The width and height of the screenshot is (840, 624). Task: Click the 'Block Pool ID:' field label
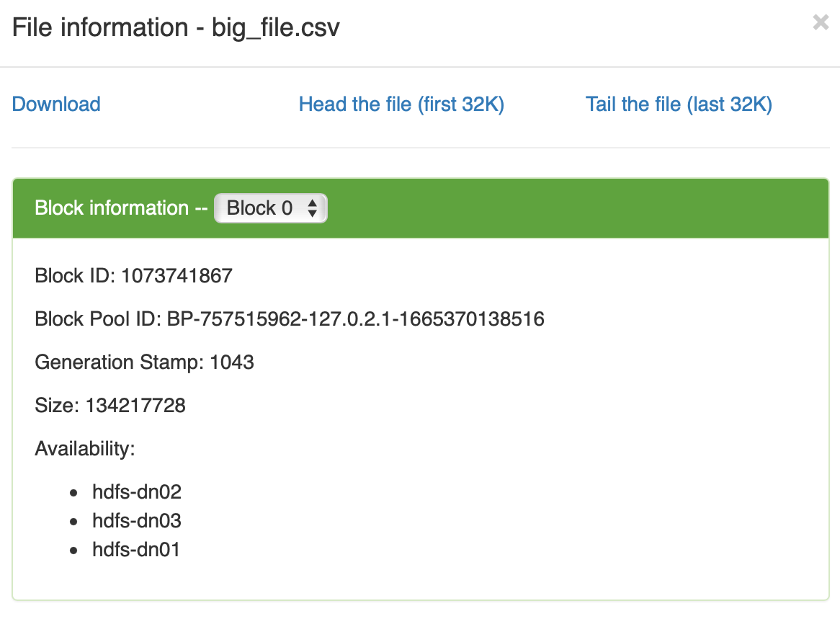coord(98,319)
